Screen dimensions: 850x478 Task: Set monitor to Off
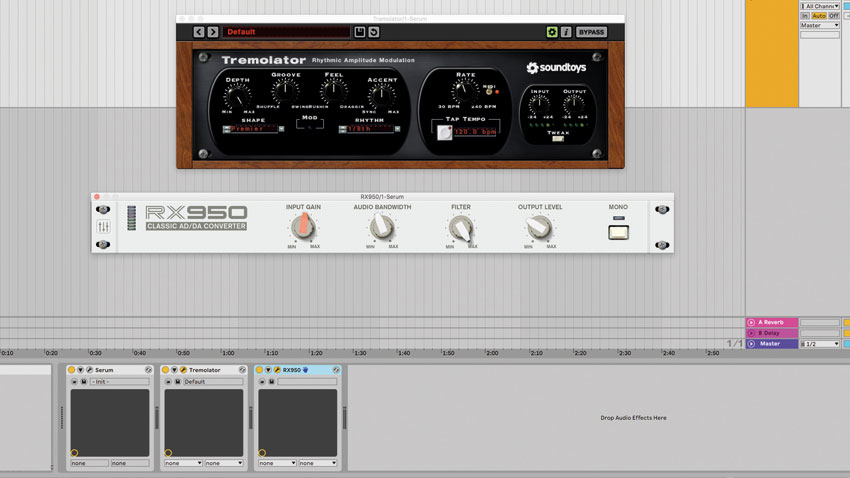(x=834, y=16)
